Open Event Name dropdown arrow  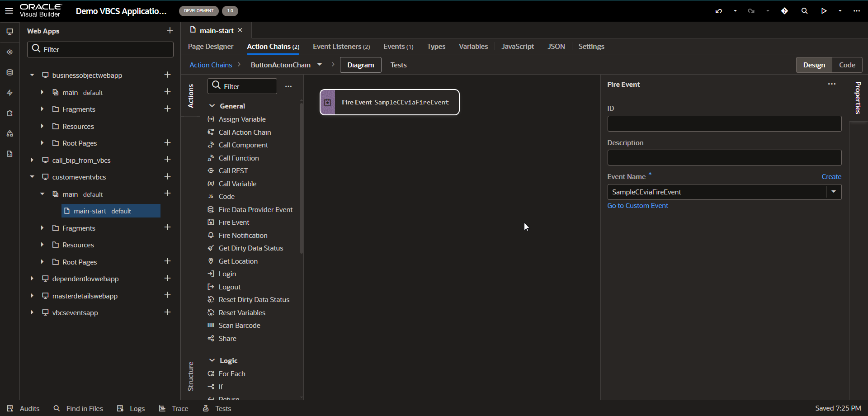click(x=834, y=192)
